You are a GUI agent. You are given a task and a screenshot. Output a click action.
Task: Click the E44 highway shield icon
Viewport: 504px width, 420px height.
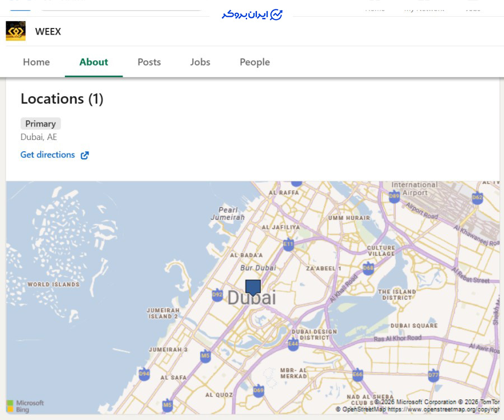coord(293,345)
